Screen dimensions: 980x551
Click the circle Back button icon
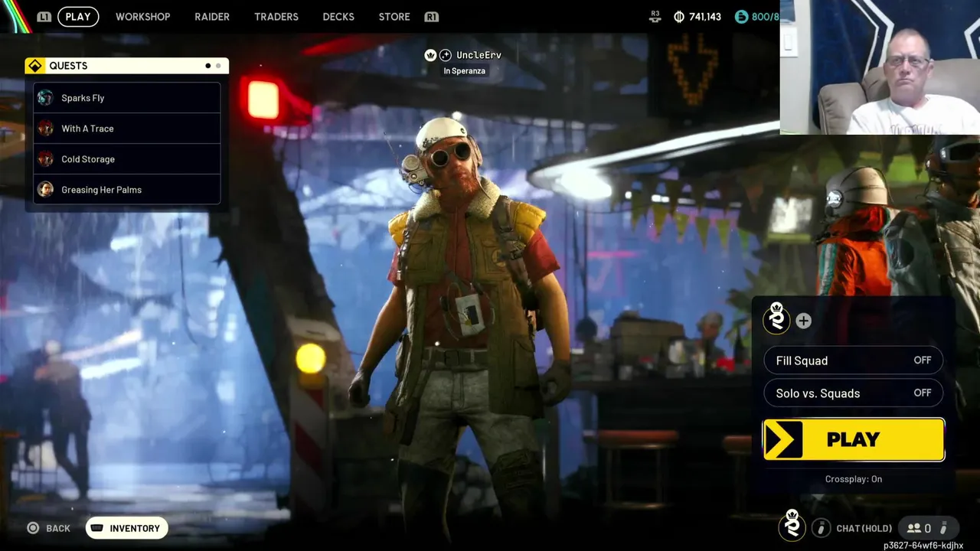pyautogui.click(x=33, y=528)
